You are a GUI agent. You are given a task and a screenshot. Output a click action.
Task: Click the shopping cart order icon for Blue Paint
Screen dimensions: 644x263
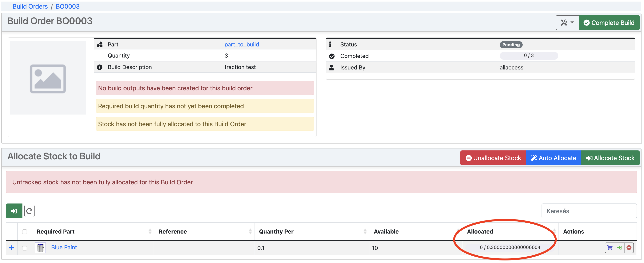coord(609,248)
